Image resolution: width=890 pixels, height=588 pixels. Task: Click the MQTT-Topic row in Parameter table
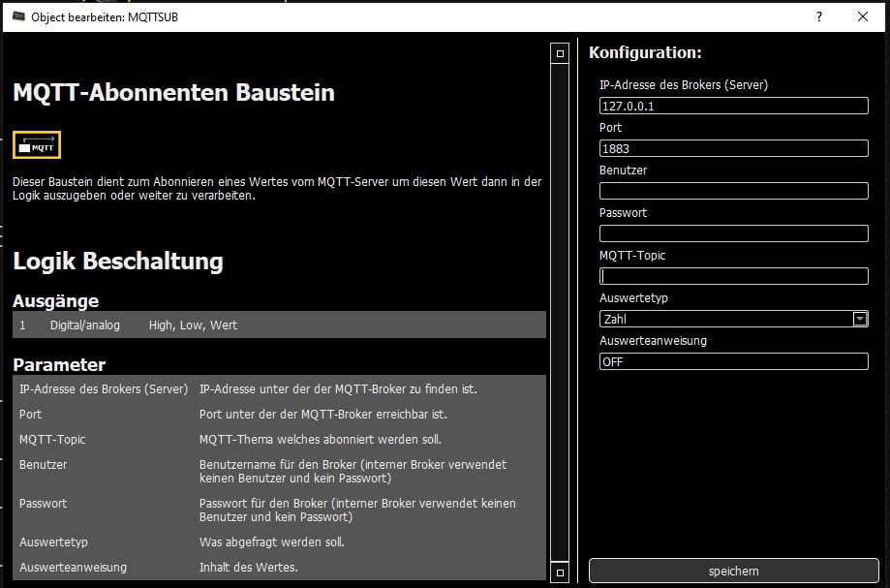pyautogui.click(x=279, y=440)
